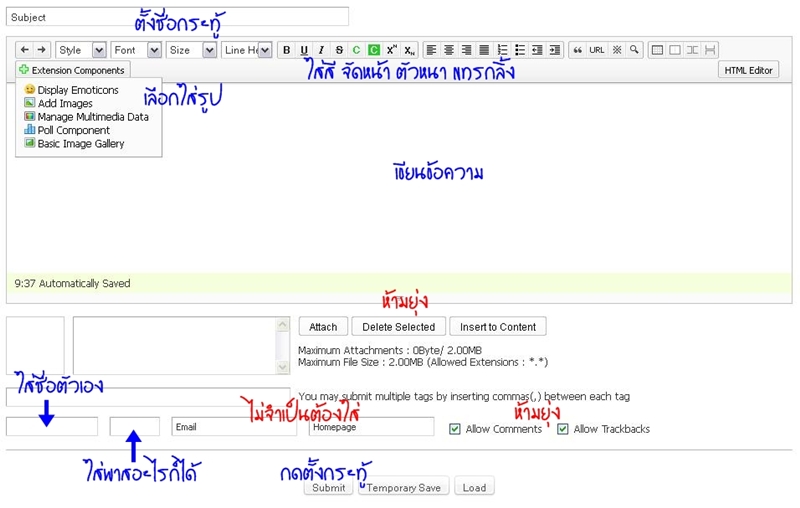This screenshot has width=800, height=508.
Task: Insert a bulleted list
Action: [x=519, y=50]
